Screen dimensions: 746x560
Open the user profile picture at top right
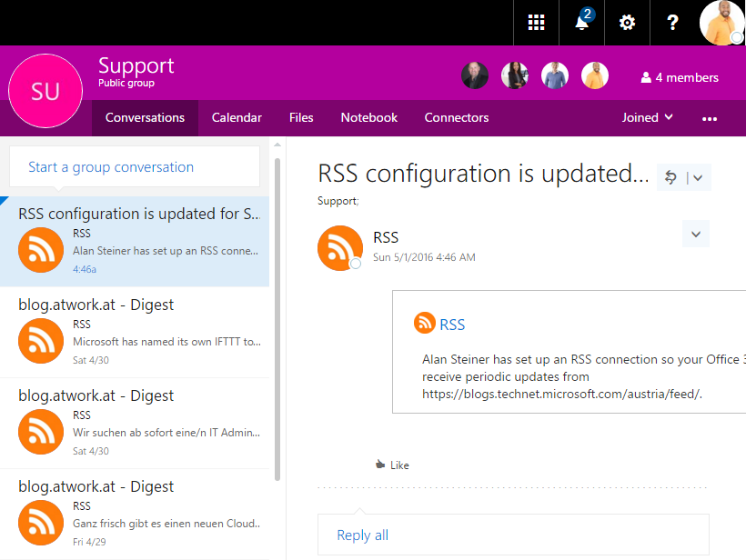(722, 23)
